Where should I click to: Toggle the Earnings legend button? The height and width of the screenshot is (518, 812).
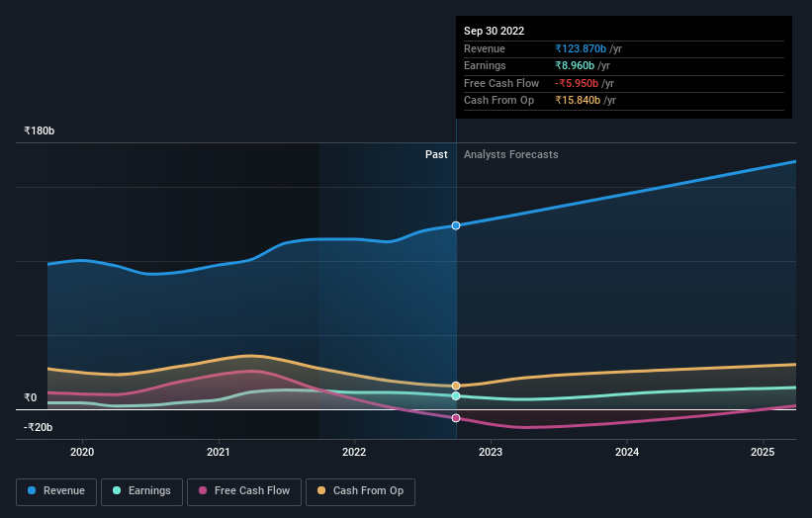[x=141, y=491]
